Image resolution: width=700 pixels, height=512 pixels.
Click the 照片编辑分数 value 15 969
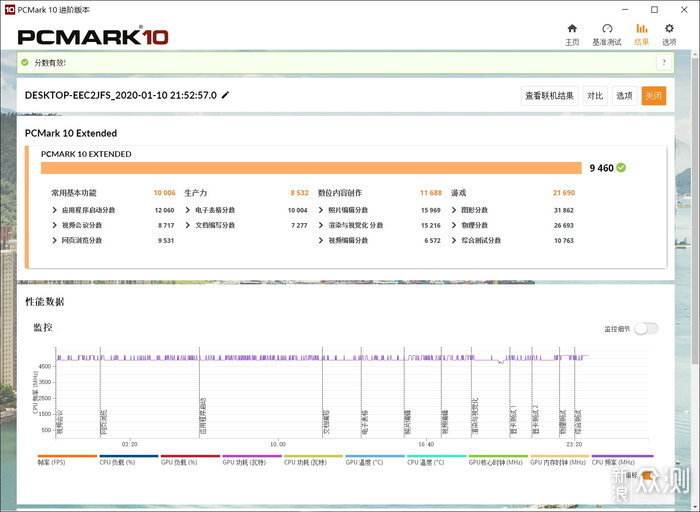pyautogui.click(x=431, y=210)
